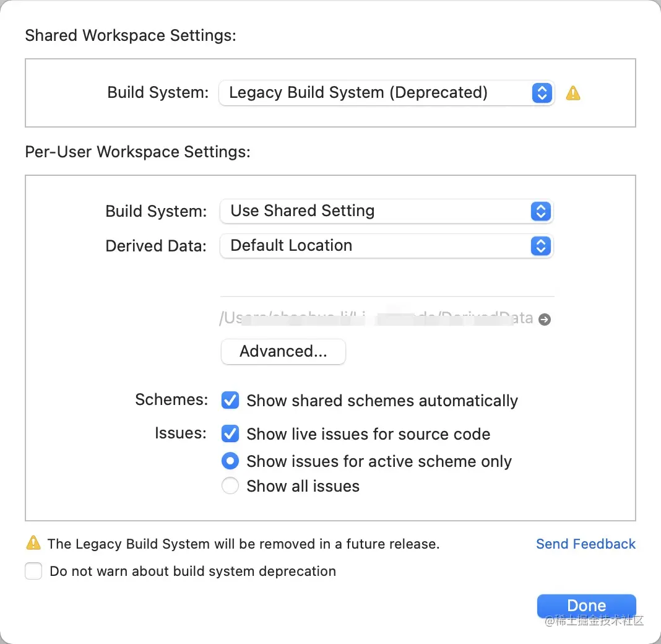Screen dimensions: 661x644
Task: Click the Schemes label
Action: pos(171,399)
